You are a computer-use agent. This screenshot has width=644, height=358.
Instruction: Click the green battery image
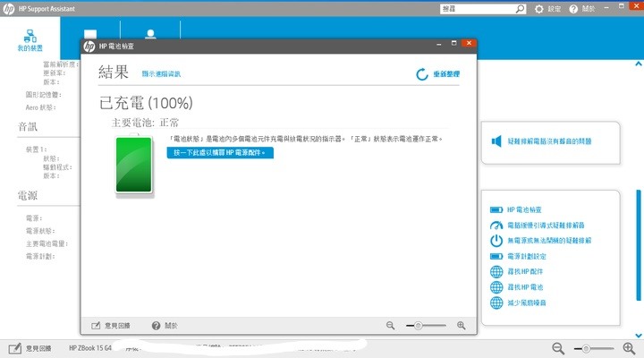[x=134, y=165]
